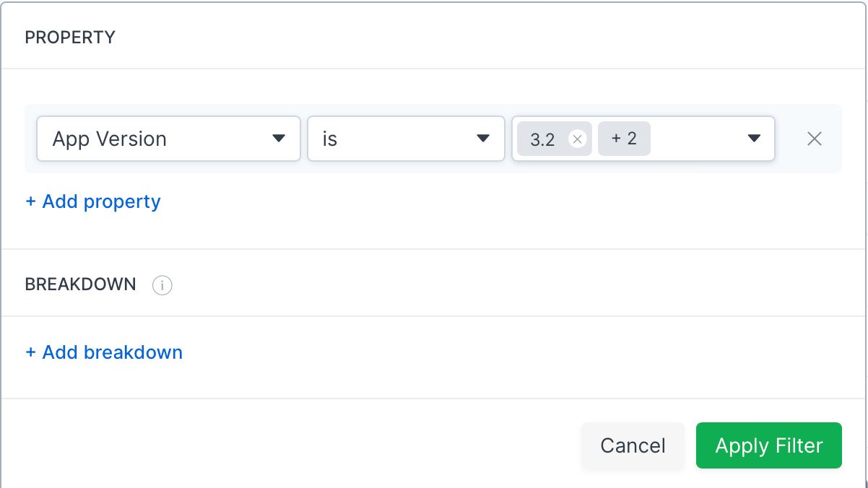The image size is (868, 488).
Task: Expand the version values dropdown arrow
Action: 753,139
